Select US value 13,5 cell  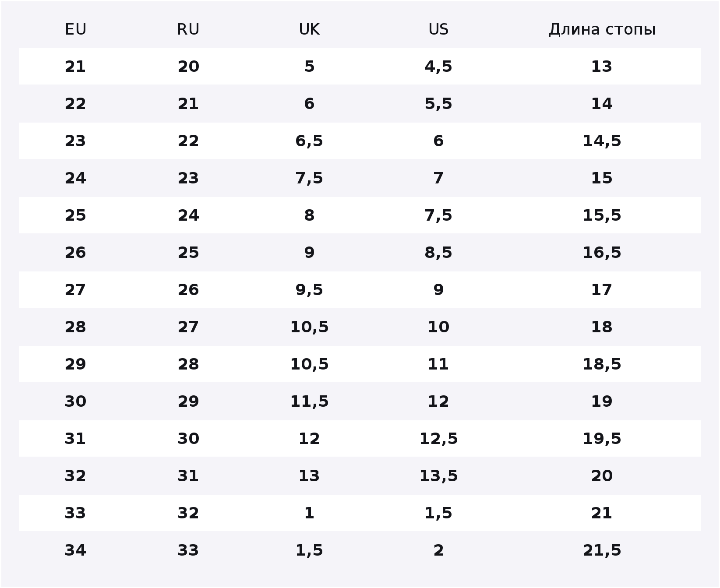coord(438,476)
